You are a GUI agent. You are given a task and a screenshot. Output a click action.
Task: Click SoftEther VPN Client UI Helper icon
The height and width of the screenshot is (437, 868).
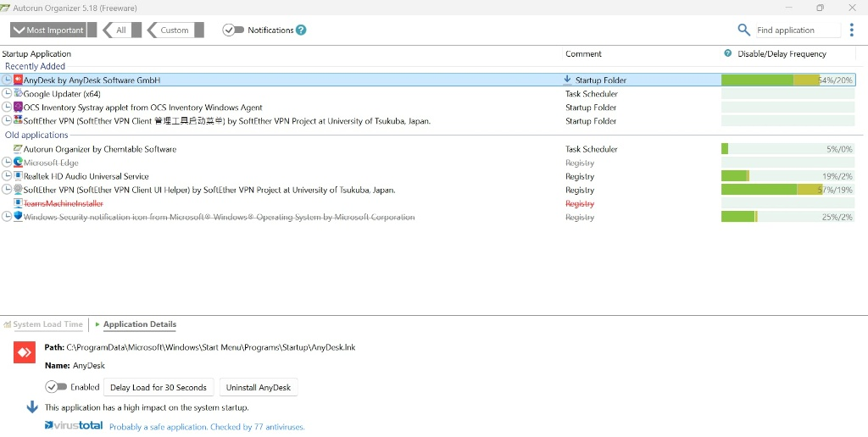[19, 190]
